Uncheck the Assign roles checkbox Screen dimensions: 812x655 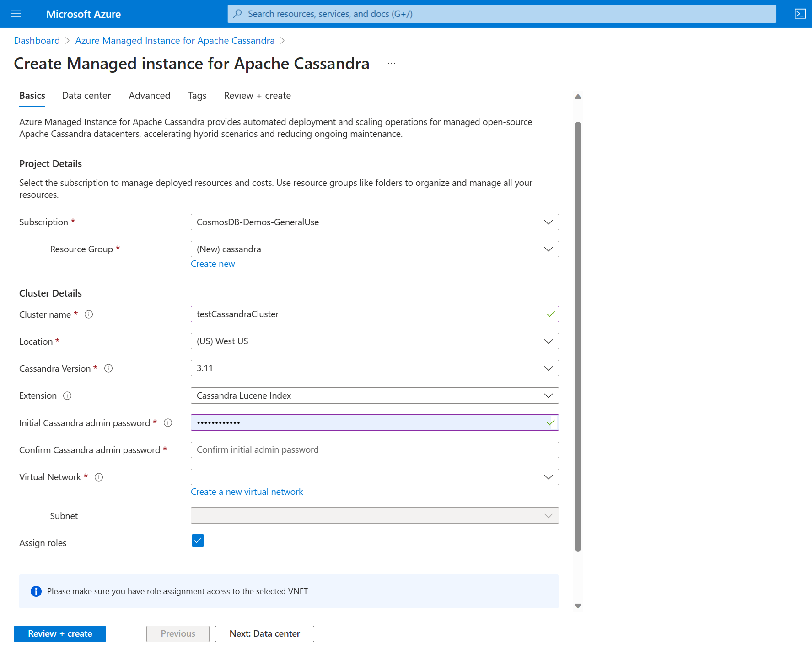[198, 541]
